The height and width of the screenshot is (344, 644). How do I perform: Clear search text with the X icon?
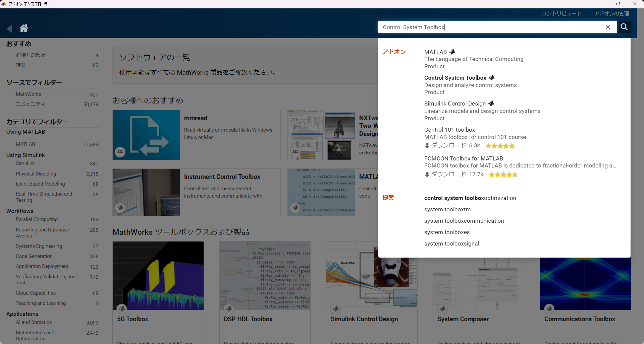608,27
